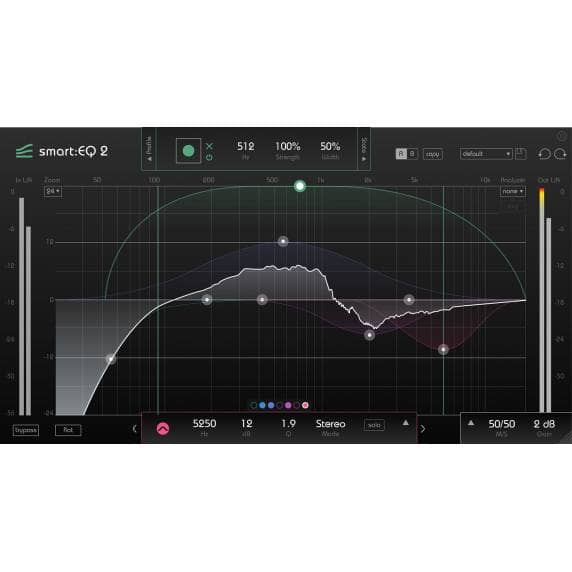The image size is (572, 572).
Task: Click the first band indicator dot (empty)
Action: 254,405
